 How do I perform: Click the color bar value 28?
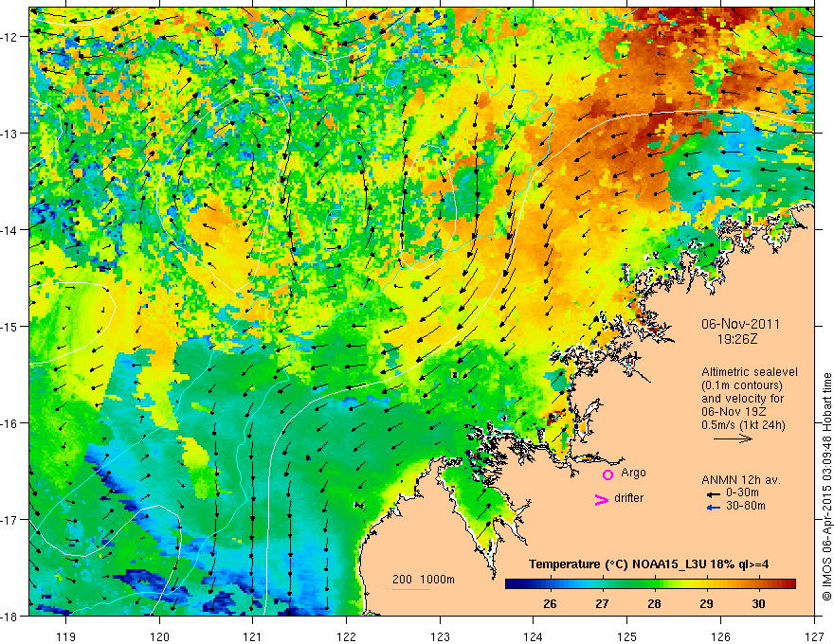click(x=654, y=603)
